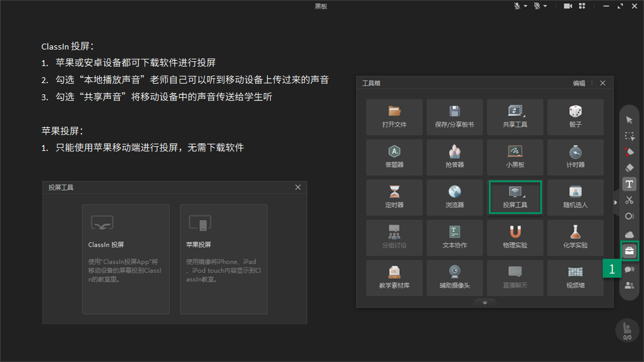Choose the 苹果投屏 option card

coord(224,259)
